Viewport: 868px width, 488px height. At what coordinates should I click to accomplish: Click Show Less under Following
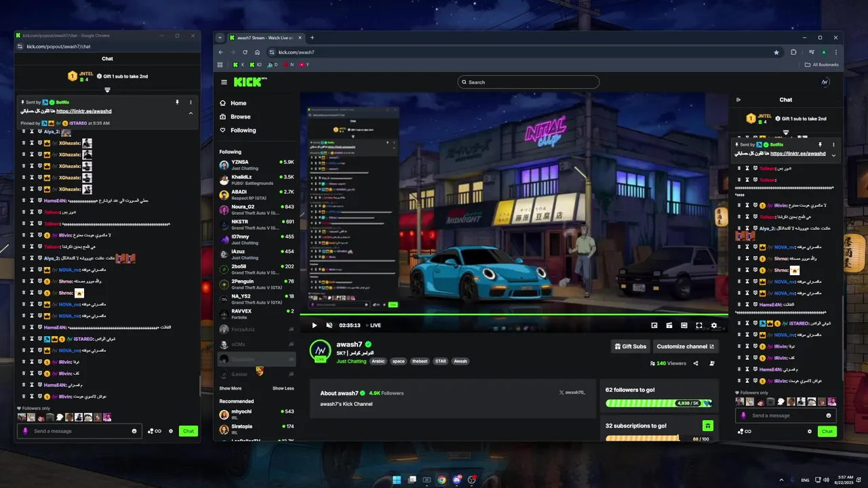pos(283,388)
